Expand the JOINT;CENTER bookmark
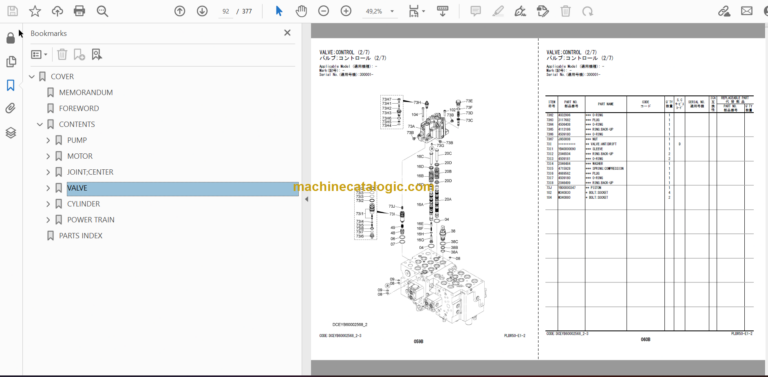This screenshot has height=377, width=768. tap(48, 172)
